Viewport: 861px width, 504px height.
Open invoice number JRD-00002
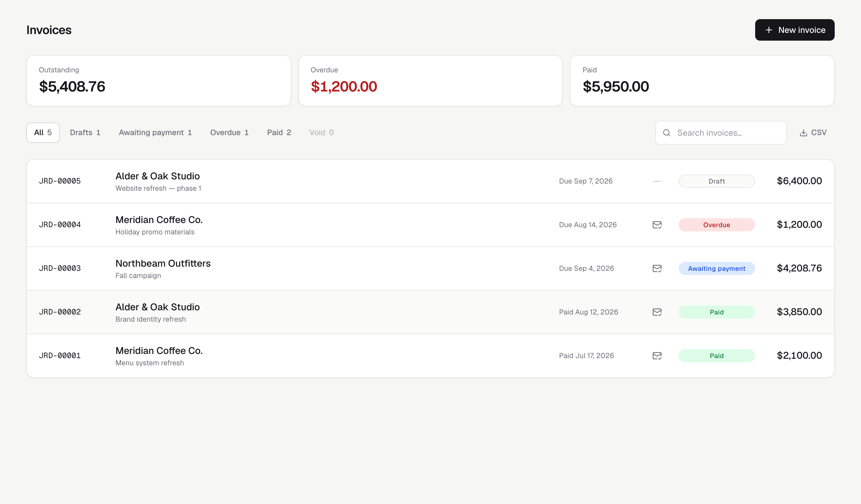[x=60, y=312]
